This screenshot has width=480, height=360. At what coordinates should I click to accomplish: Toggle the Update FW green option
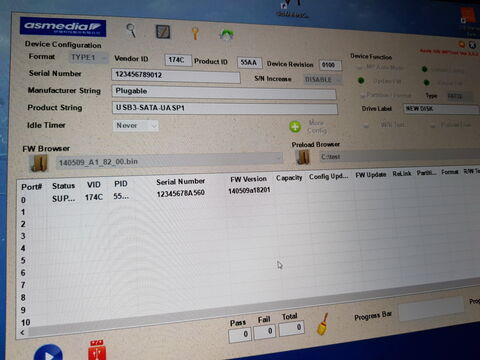(x=361, y=80)
